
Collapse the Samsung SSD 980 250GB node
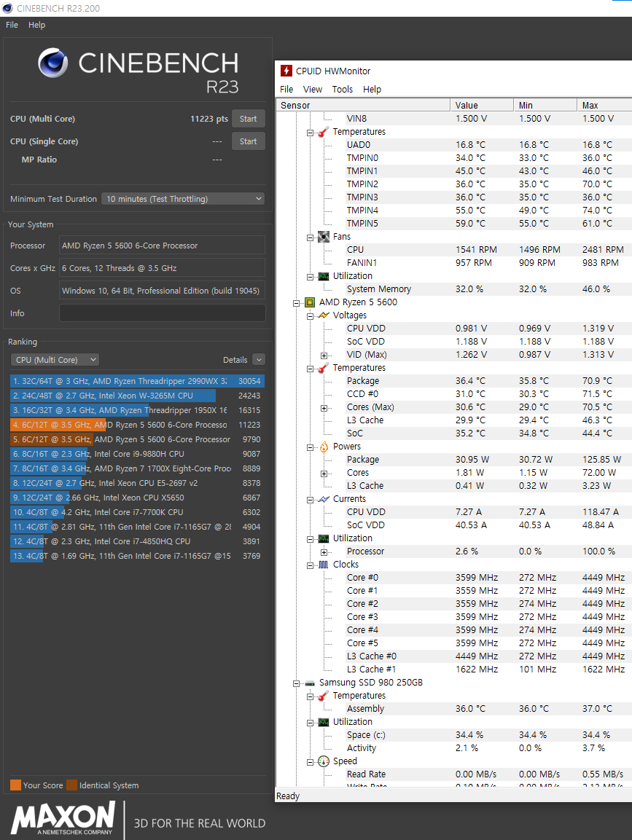296,683
